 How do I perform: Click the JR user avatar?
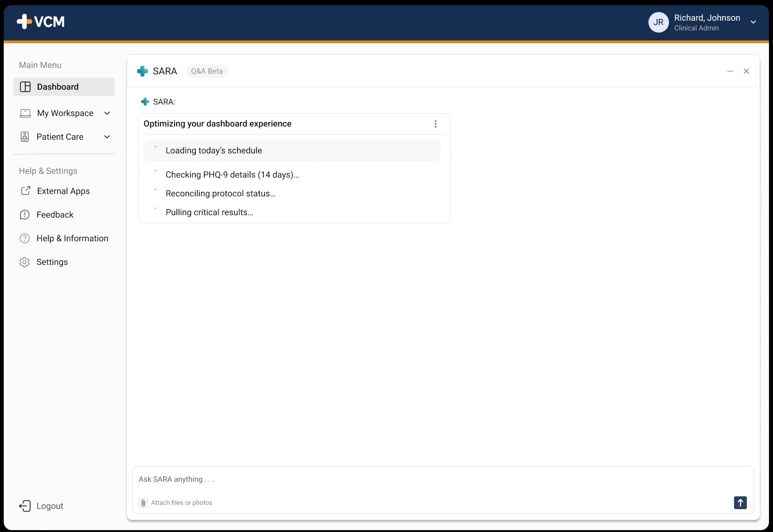click(x=658, y=22)
